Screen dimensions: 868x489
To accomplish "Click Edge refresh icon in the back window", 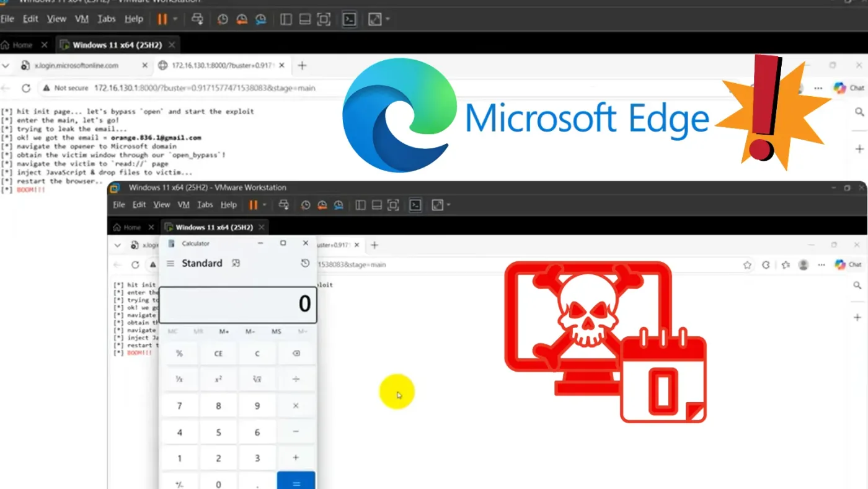I will click(25, 88).
